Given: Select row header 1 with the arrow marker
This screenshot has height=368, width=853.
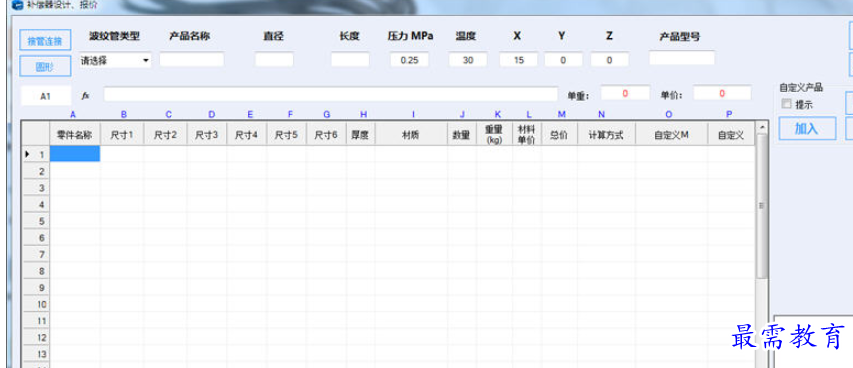Looking at the screenshot, I should pyautogui.click(x=35, y=155).
